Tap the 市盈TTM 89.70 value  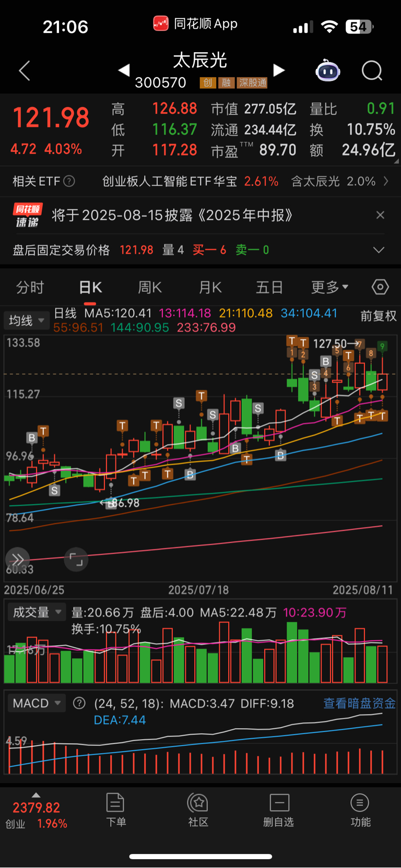tap(254, 150)
